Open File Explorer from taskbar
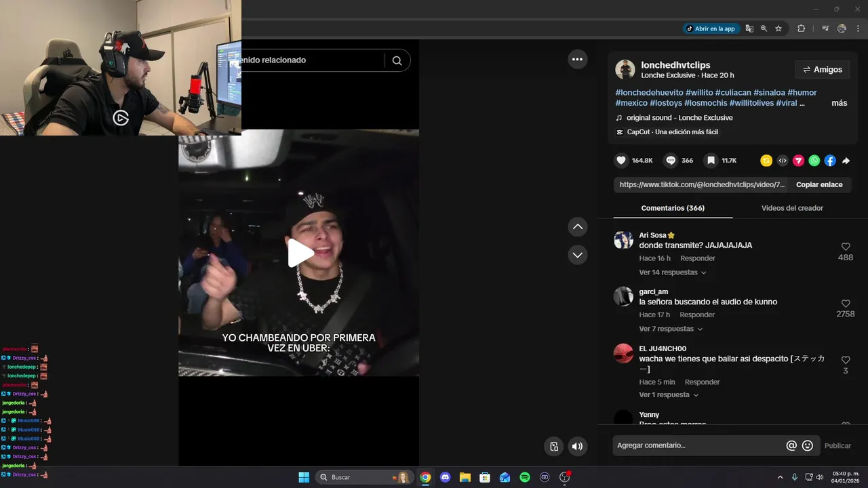The image size is (868, 488). click(x=465, y=477)
